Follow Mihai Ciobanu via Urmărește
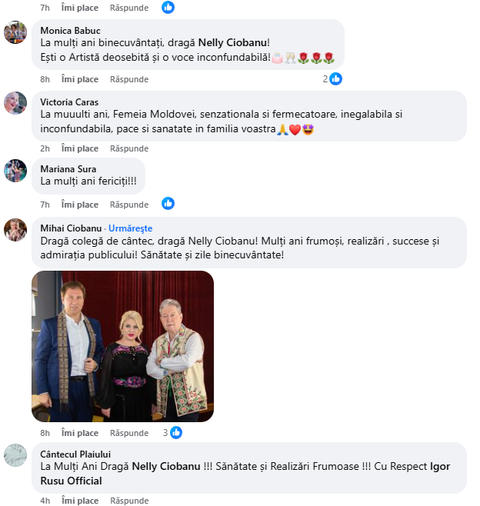480x506 pixels. pos(130,228)
